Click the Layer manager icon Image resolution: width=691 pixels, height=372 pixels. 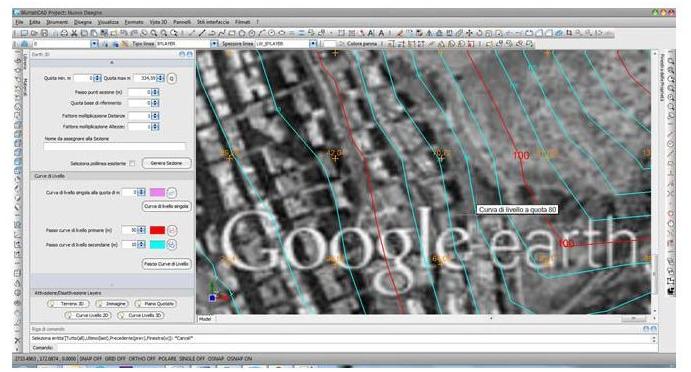(x=25, y=44)
